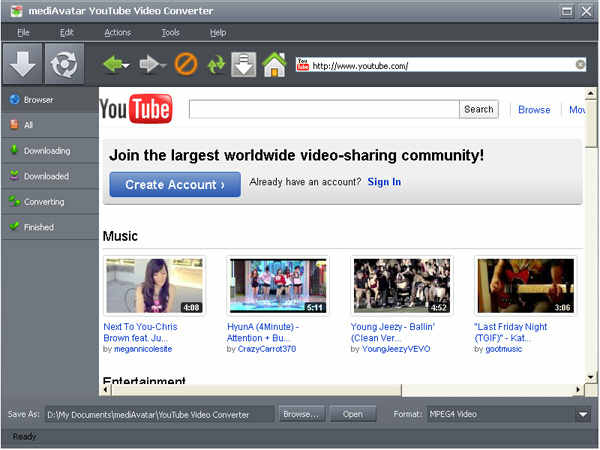
Task: Click the vertical scrollbar up arrow
Action: click(x=590, y=93)
